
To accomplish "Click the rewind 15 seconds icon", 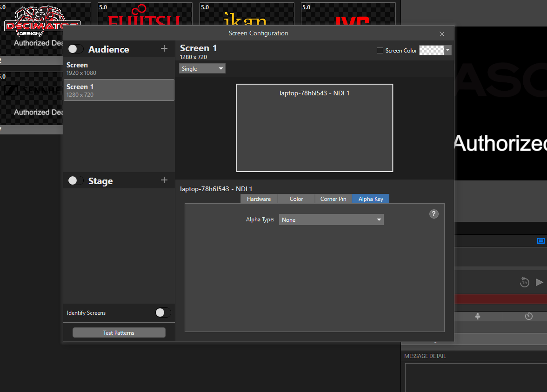I will tap(524, 282).
